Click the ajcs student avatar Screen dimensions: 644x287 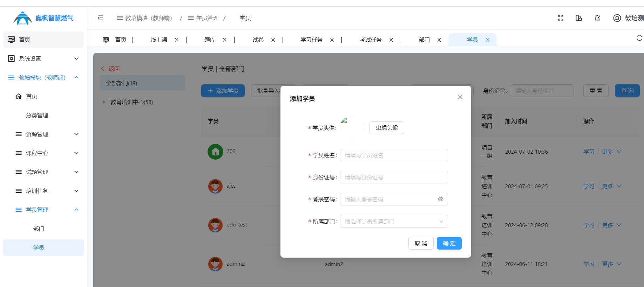click(215, 186)
